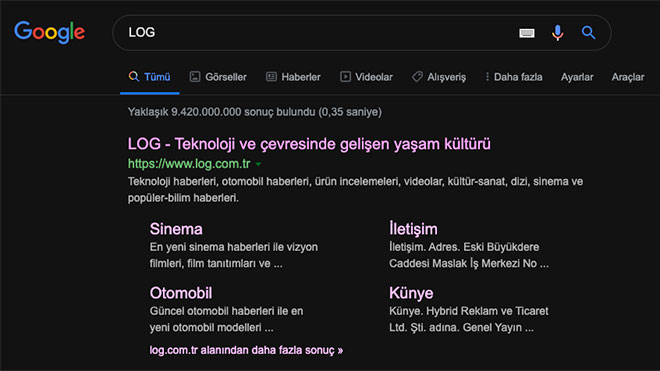The height and width of the screenshot is (371, 660).
Task: Open the Sinema sitelink
Action: coord(176,229)
